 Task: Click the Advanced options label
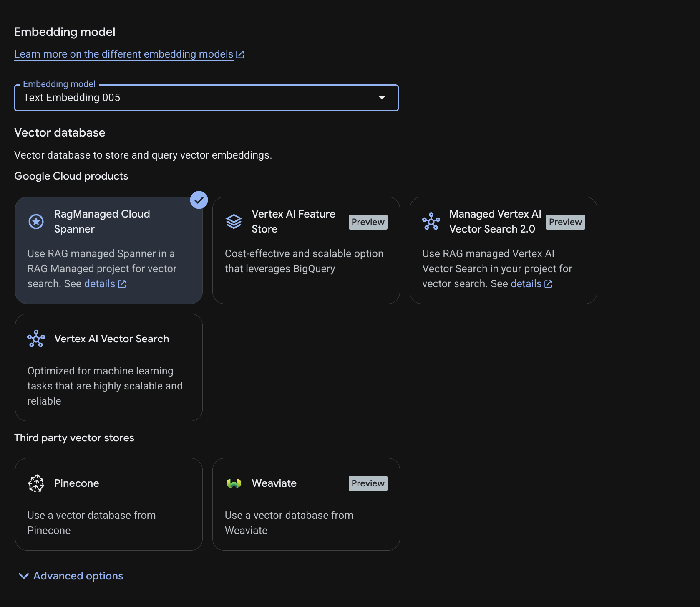coord(78,576)
